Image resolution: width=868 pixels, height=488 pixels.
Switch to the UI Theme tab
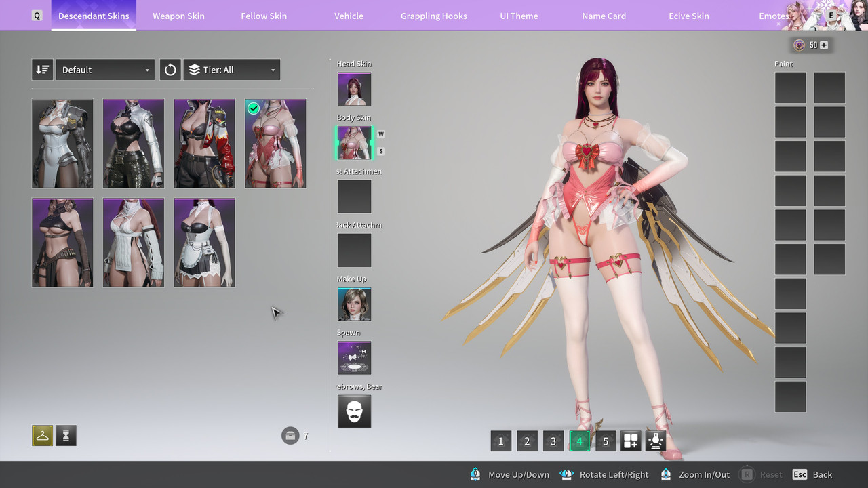(519, 16)
